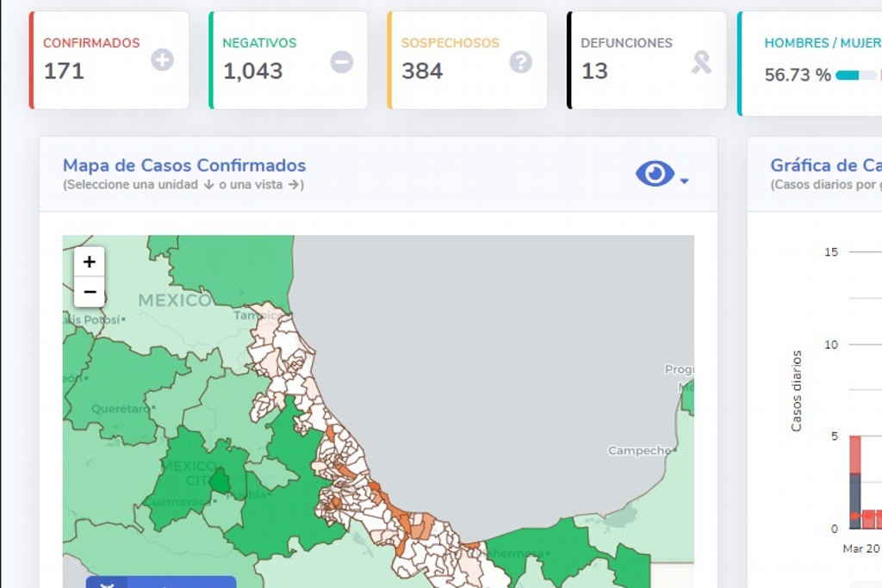Image resolution: width=882 pixels, height=588 pixels.
Task: Click the dark green Mexico City region
Action: [x=221, y=481]
